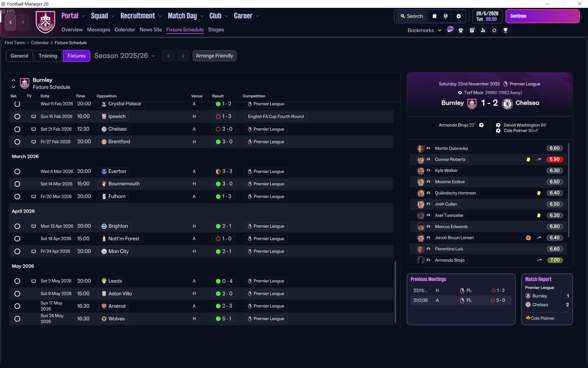Switch to the Training view tab
588x368 pixels.
click(48, 56)
